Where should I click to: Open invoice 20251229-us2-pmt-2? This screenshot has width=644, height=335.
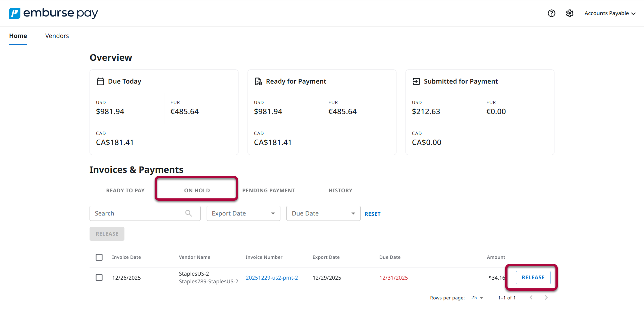272,278
